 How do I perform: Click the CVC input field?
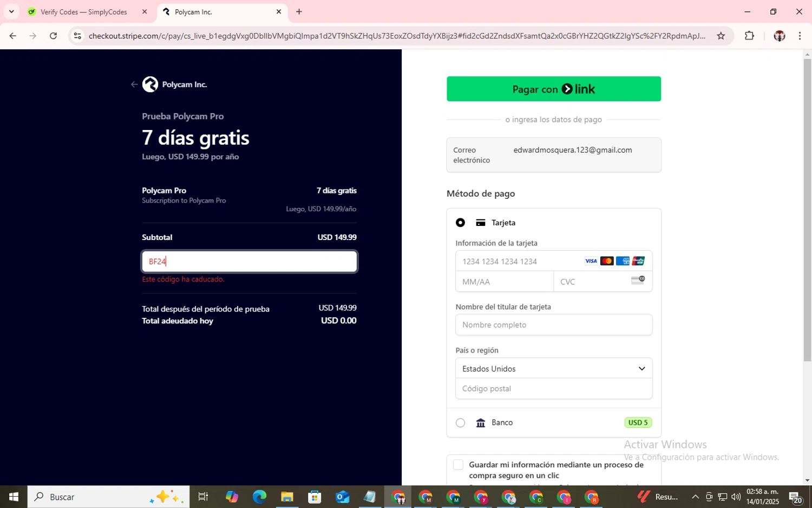(x=603, y=282)
